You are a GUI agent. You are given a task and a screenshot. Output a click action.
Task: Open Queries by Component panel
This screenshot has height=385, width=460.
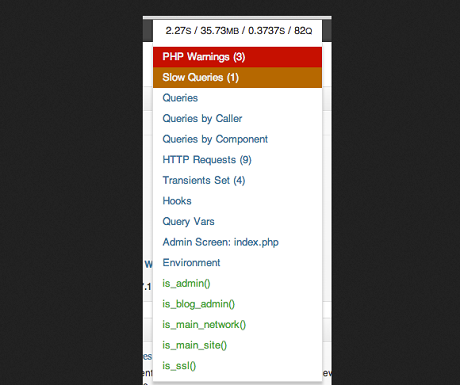tap(237, 139)
